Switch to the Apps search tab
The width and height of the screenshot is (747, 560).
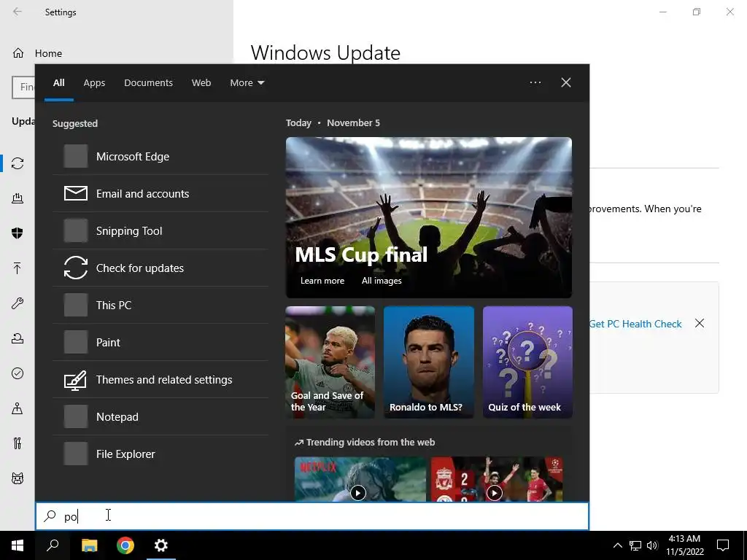pyautogui.click(x=94, y=82)
